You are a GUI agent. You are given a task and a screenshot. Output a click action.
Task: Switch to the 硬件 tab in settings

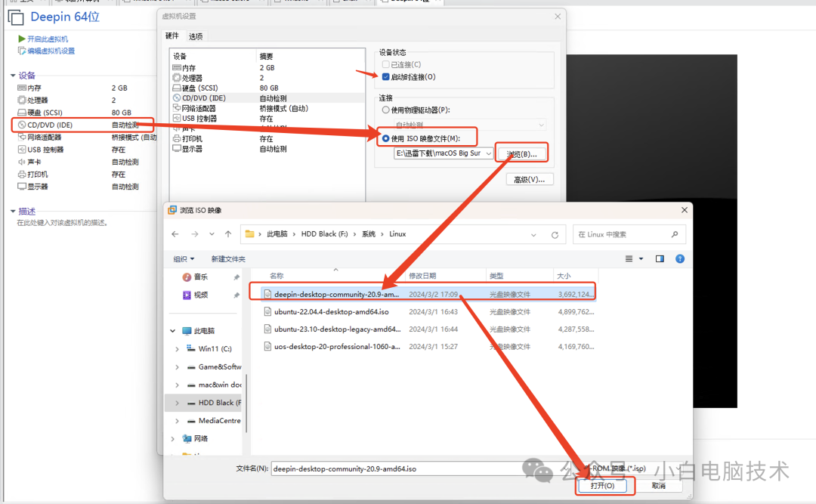click(172, 36)
